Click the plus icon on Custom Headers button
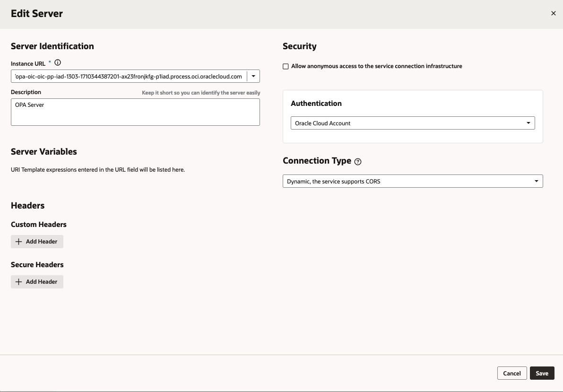Screen dimensions: 563x392 click(19, 241)
